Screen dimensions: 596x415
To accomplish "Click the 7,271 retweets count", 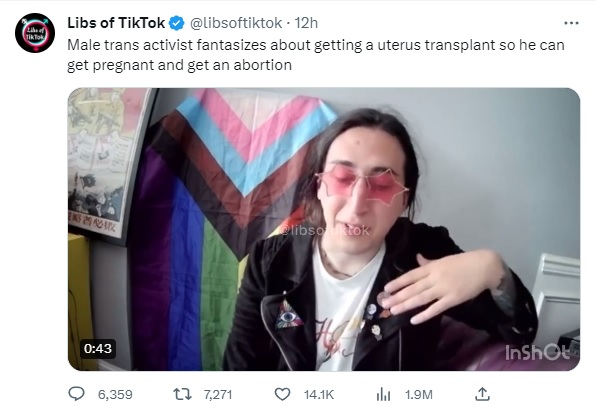I will 218,395.
